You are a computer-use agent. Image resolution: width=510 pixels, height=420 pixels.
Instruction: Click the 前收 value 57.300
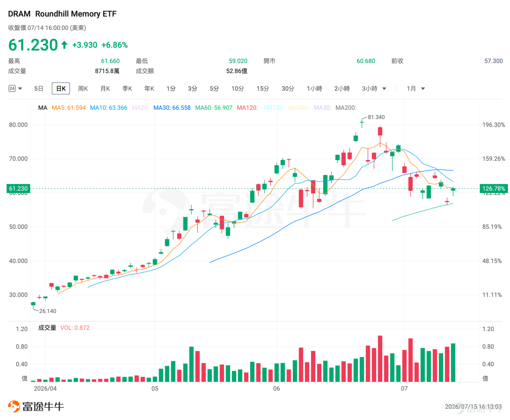[494, 61]
